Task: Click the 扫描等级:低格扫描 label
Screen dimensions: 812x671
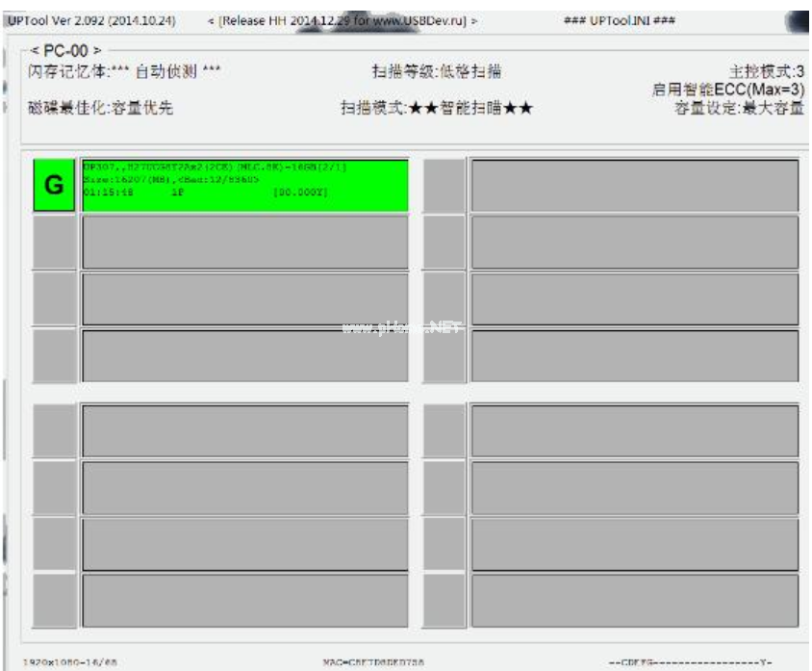Action: click(436, 72)
